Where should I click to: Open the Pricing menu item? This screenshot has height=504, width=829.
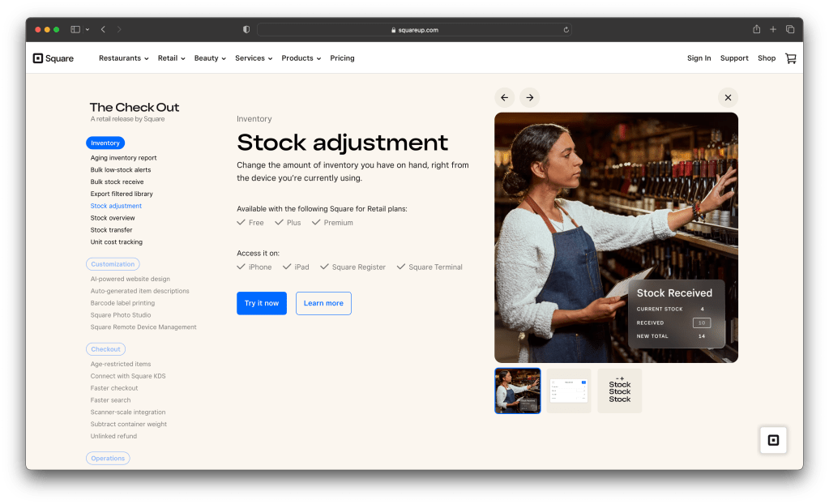(x=342, y=58)
